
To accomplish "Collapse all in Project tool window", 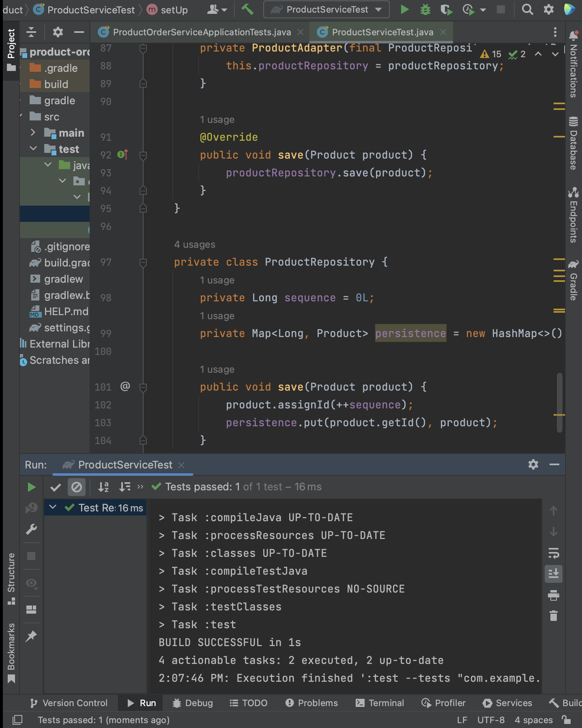I will tap(31, 32).
